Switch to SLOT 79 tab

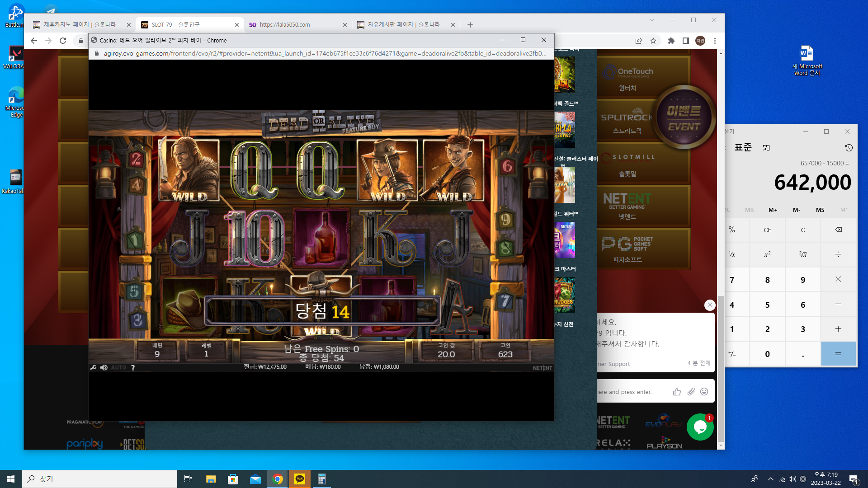click(x=190, y=25)
